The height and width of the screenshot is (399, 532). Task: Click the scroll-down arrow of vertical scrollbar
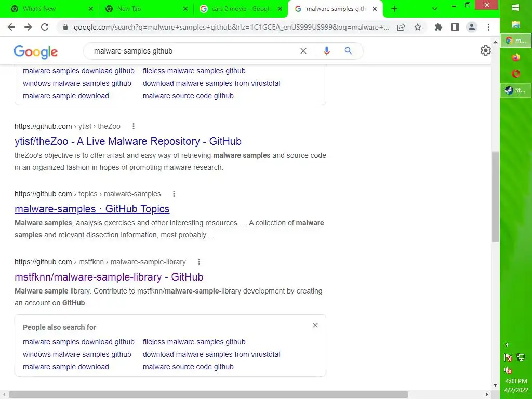click(495, 385)
